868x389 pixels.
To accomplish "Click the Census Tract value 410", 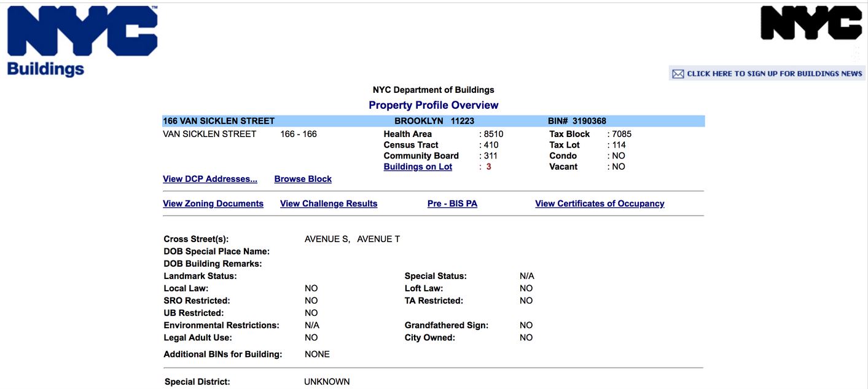I will pyautogui.click(x=491, y=145).
